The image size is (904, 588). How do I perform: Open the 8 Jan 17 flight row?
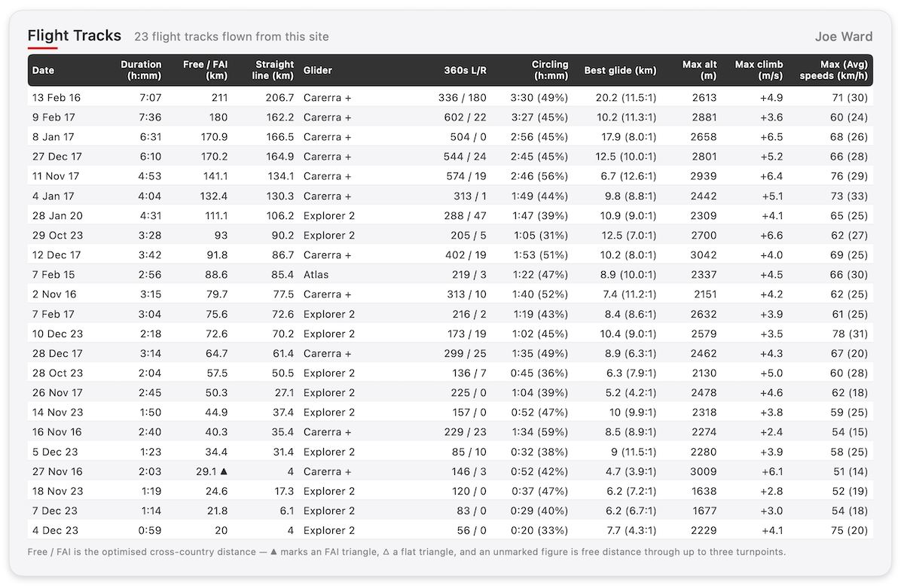click(x=450, y=136)
